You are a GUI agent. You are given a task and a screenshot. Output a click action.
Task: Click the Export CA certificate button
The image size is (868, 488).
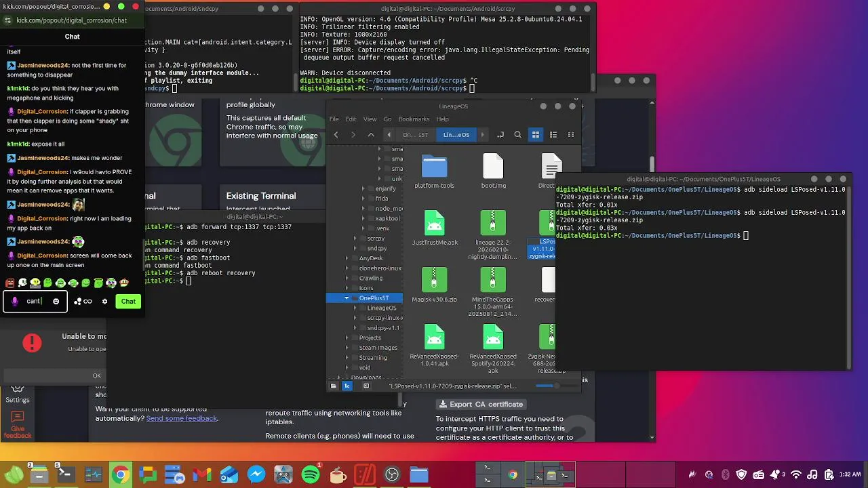point(480,404)
